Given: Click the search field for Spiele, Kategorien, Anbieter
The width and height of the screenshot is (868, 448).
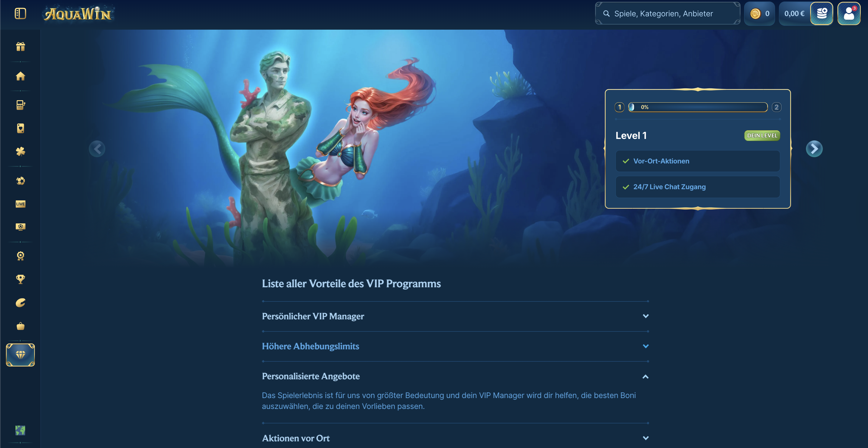Looking at the screenshot, I should coord(668,14).
